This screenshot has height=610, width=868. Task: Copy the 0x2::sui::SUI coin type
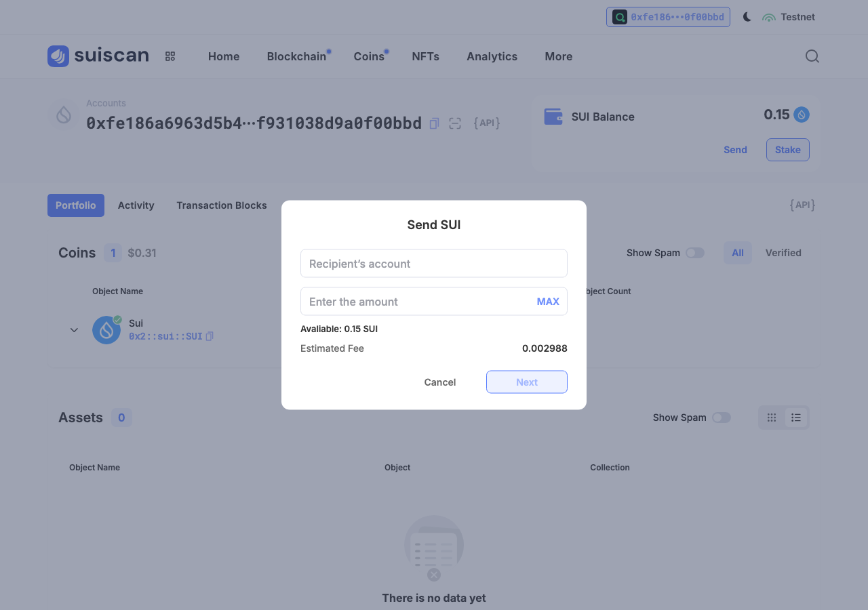(x=210, y=336)
